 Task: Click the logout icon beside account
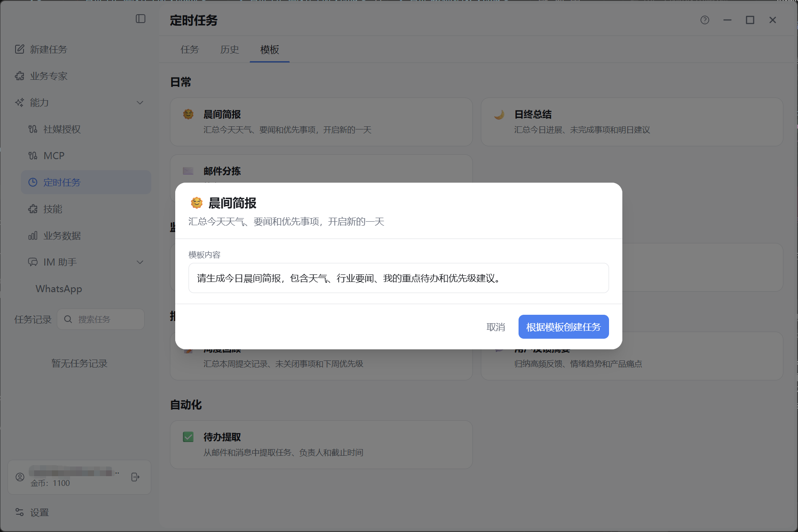tap(136, 477)
